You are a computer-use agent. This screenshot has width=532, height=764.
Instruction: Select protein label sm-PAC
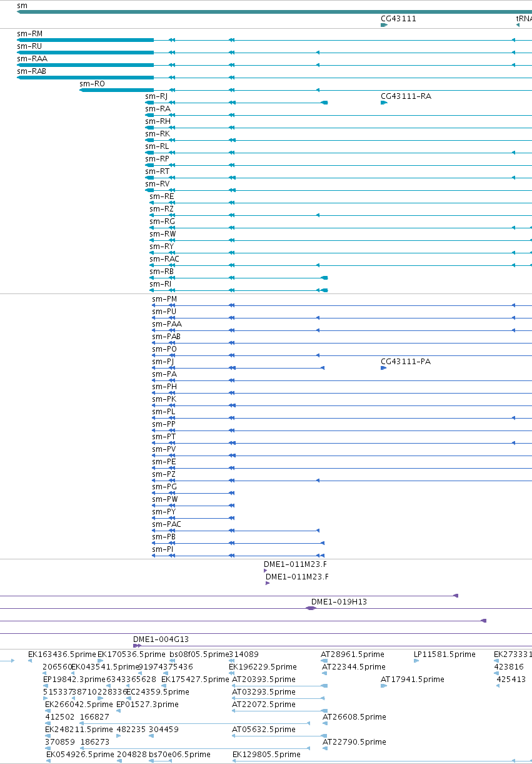[x=167, y=524]
